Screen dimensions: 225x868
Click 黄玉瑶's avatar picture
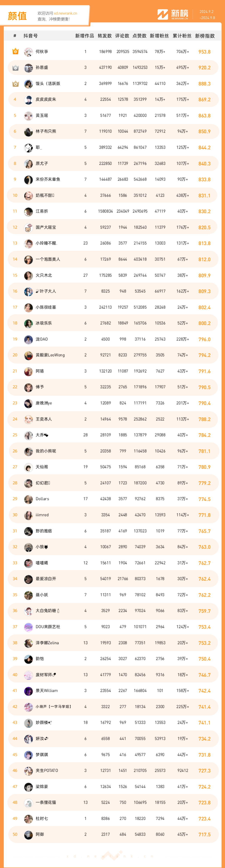(x=28, y=116)
